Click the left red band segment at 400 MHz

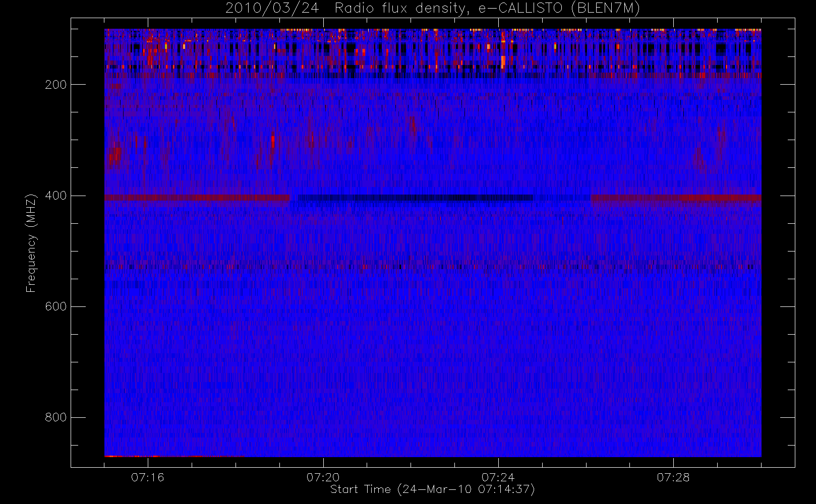[197, 198]
